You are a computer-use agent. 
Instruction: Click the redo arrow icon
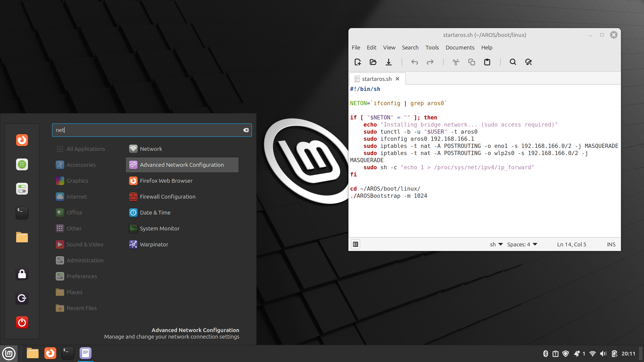point(430,62)
